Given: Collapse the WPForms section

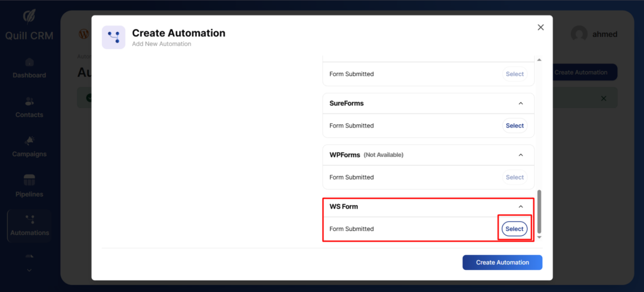Looking at the screenshot, I should [x=520, y=154].
